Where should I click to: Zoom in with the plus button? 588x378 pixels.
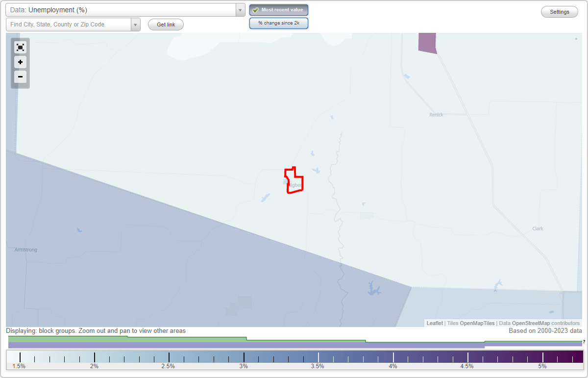(x=20, y=62)
